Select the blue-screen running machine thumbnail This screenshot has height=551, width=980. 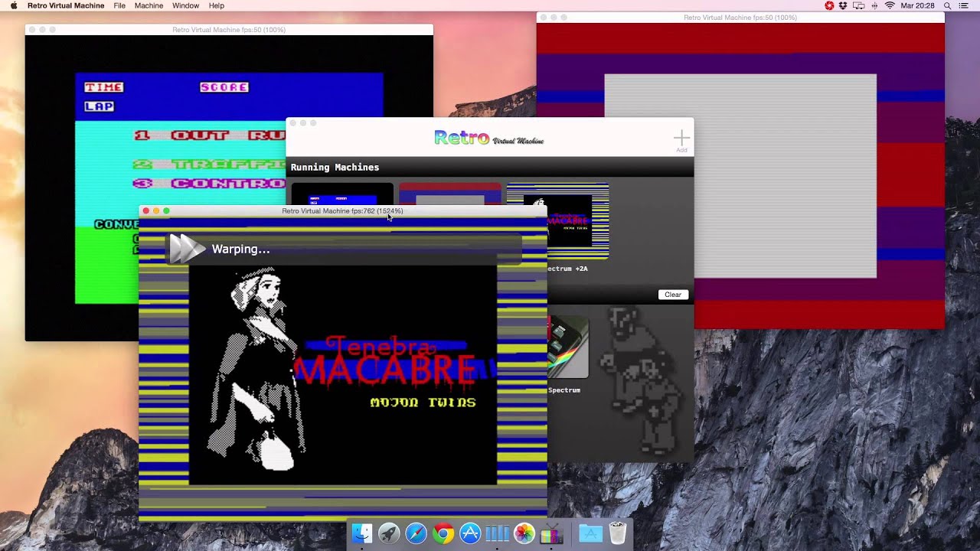(x=342, y=194)
